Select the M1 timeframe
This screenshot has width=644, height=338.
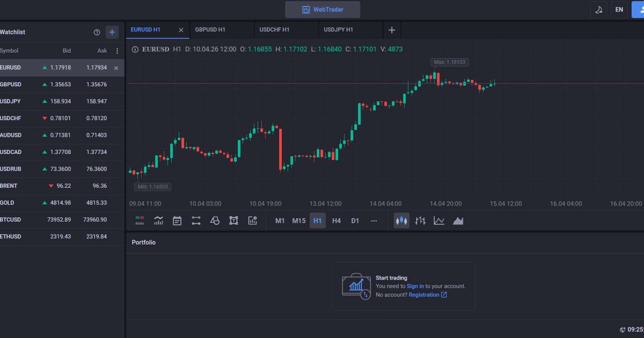click(280, 221)
